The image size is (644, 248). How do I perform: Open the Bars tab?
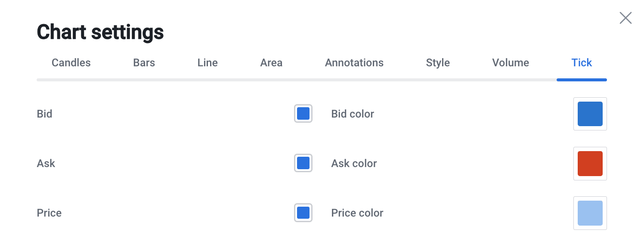click(144, 63)
